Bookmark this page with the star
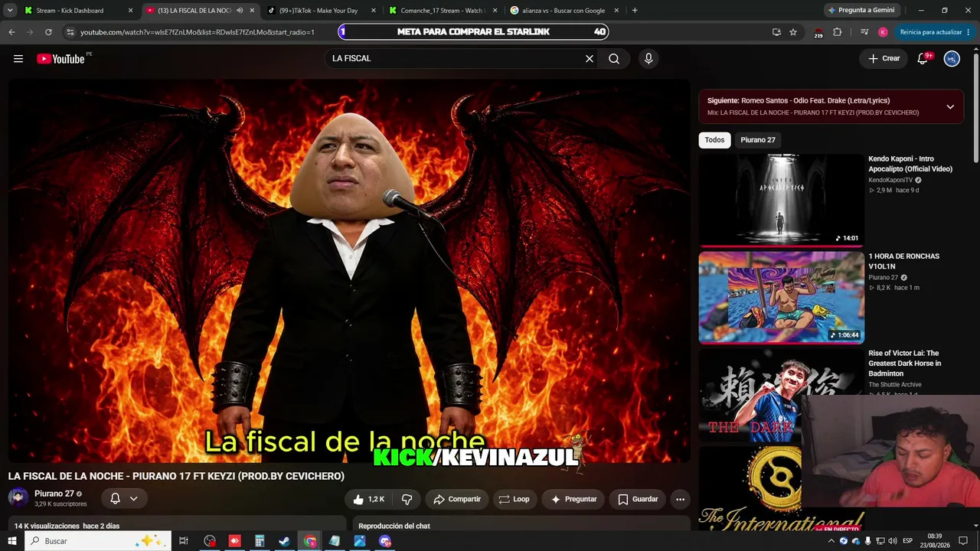The width and height of the screenshot is (980, 551). pos(793,32)
